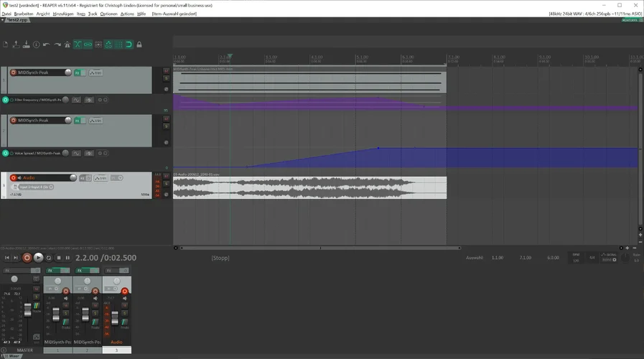The width and height of the screenshot is (644, 359).
Task: Toggle item grouping link icon
Action: point(88,45)
